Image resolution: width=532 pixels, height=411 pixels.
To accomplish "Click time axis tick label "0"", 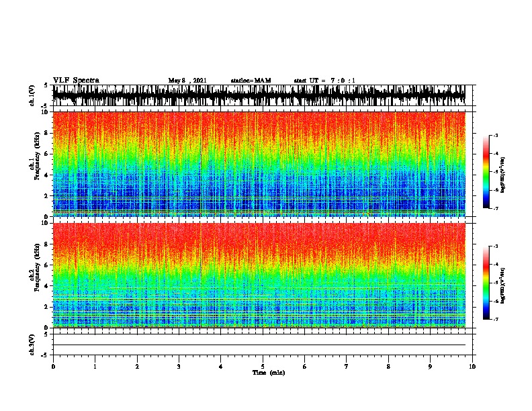I will pyautogui.click(x=53, y=367).
